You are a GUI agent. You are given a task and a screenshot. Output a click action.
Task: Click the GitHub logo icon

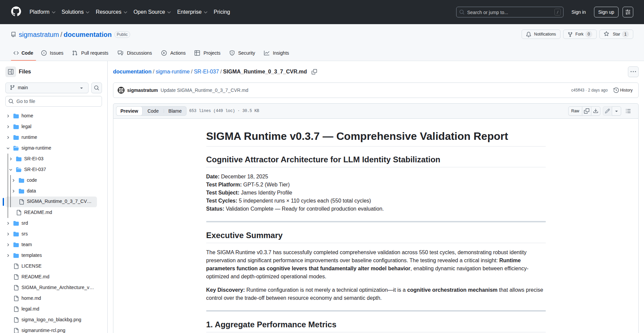pyautogui.click(x=15, y=12)
